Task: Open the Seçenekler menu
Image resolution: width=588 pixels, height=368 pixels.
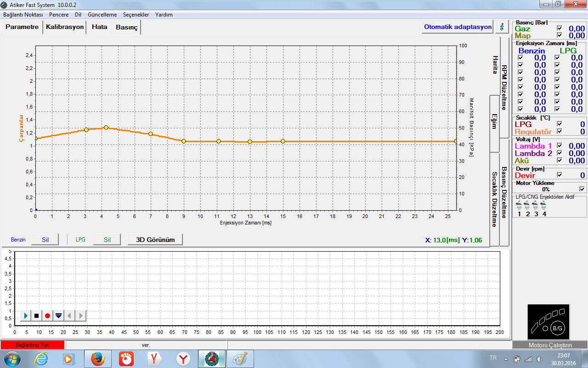Action: [x=136, y=15]
